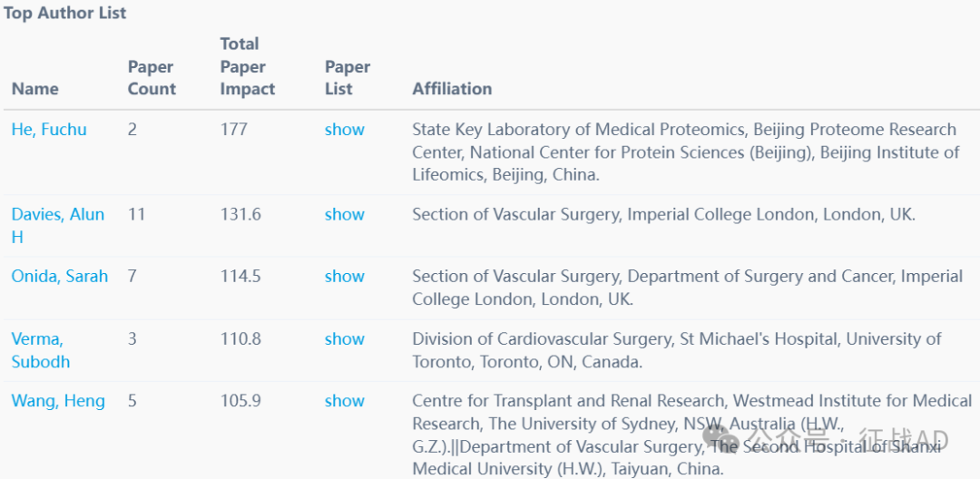Open author link Wang, Heng

(58, 401)
